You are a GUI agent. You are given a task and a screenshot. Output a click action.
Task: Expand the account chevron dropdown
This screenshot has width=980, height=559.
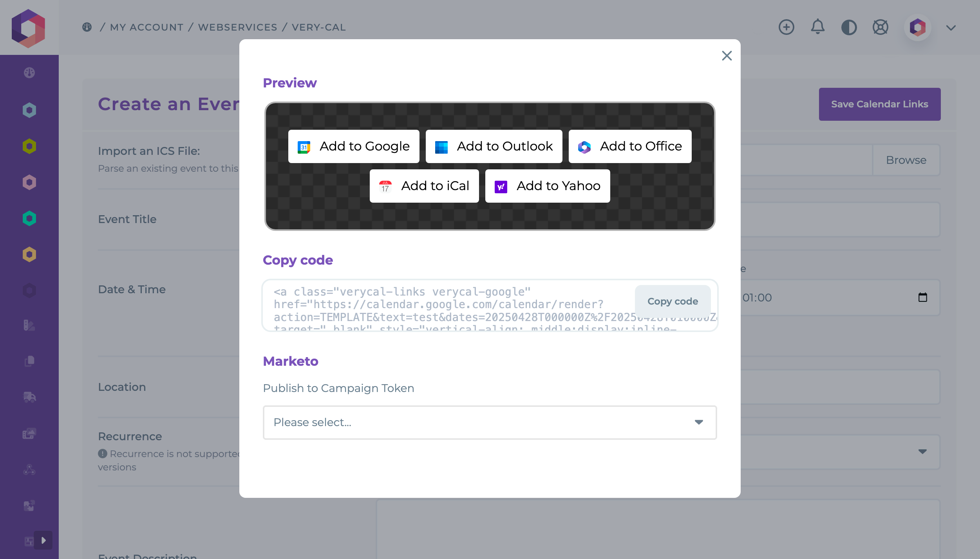(951, 28)
